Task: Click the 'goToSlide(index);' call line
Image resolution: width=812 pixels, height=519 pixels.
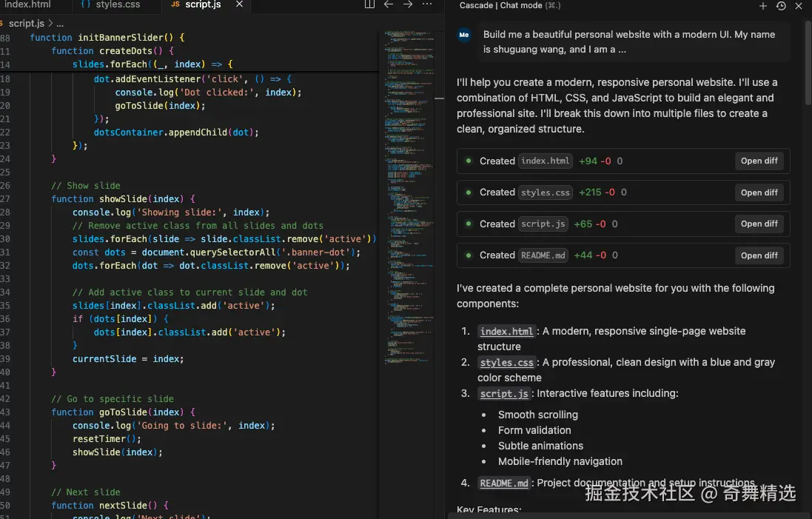Action: coord(160,106)
